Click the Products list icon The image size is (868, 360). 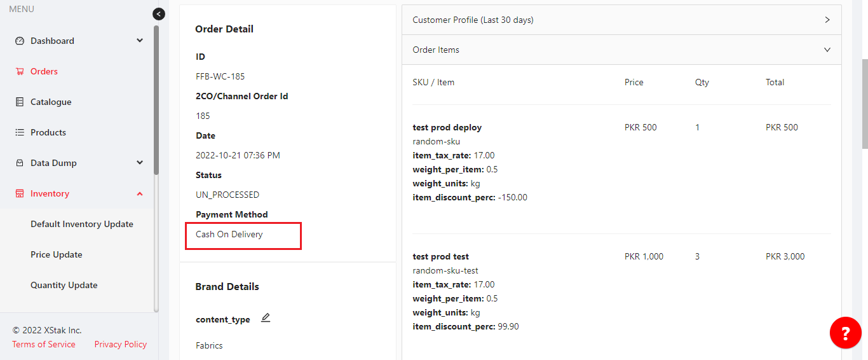point(19,132)
